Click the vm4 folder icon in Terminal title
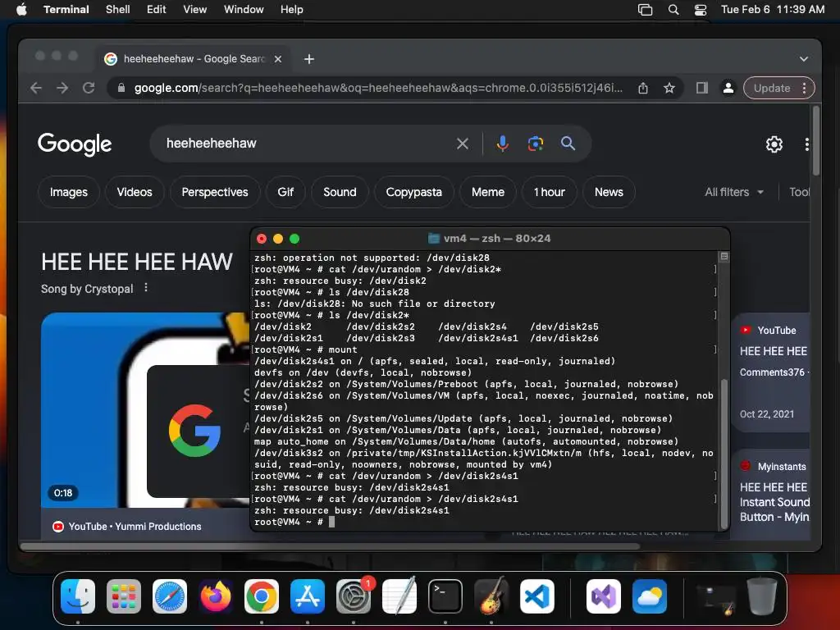840x630 pixels. click(x=434, y=239)
